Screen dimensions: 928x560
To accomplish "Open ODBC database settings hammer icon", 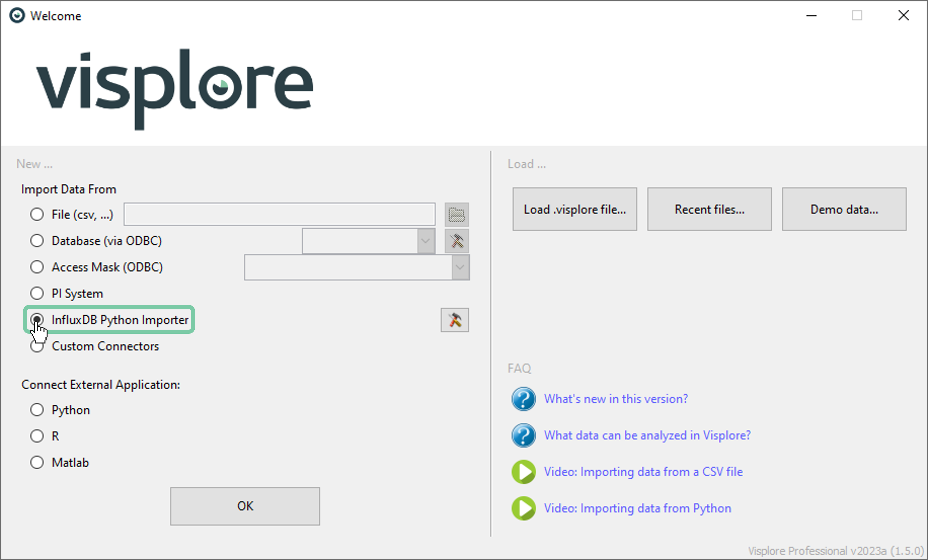I will 456,241.
